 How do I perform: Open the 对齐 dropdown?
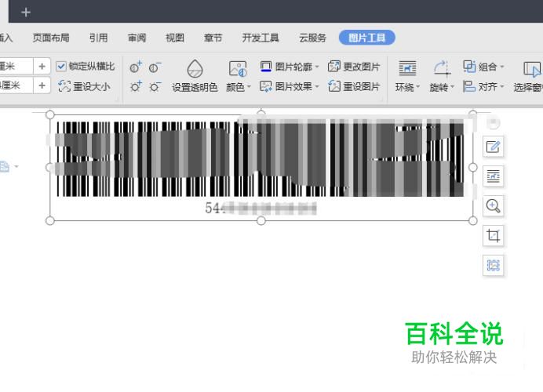pos(484,86)
